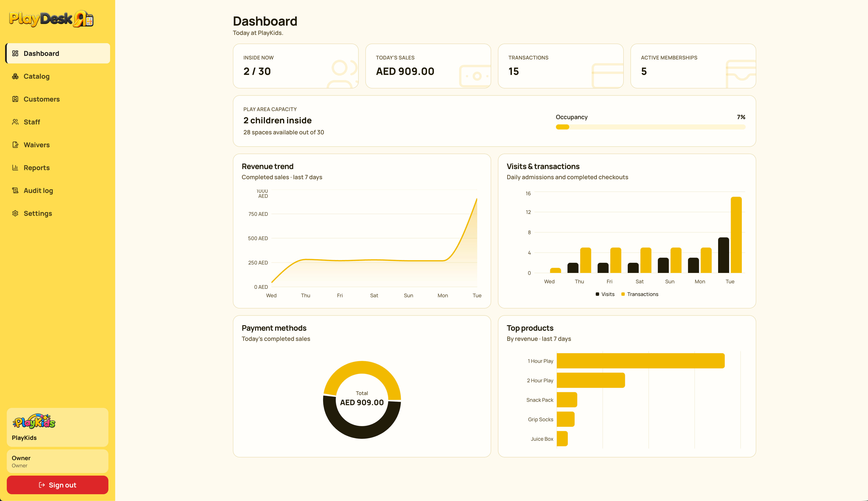Click the Transactions legend swatch
Viewport: 868px width, 501px height.
(623, 294)
